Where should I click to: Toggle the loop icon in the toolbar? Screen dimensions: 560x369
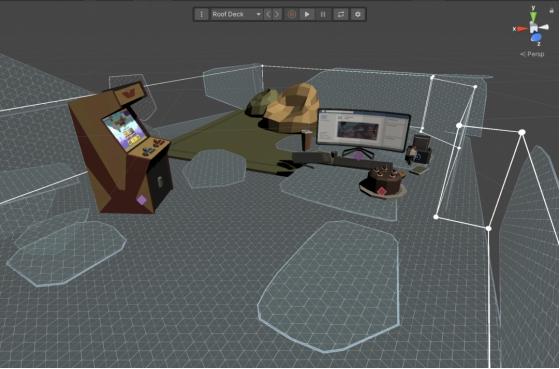click(341, 14)
